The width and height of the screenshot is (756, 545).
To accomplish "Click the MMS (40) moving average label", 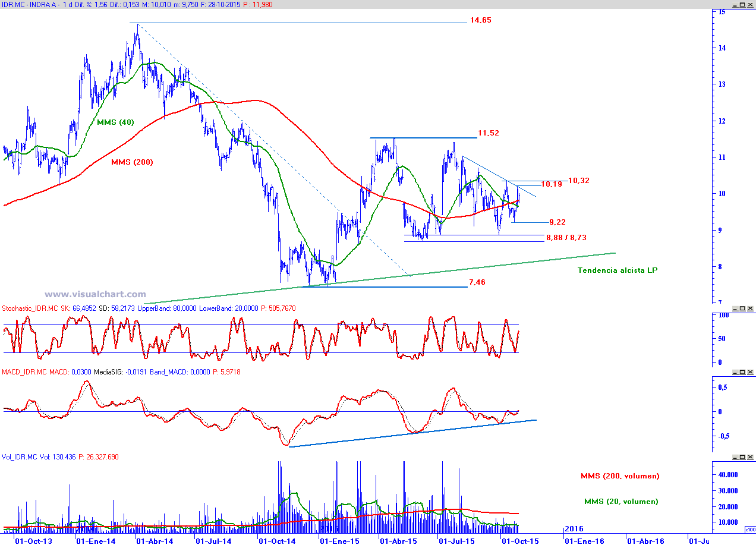I will pyautogui.click(x=115, y=122).
